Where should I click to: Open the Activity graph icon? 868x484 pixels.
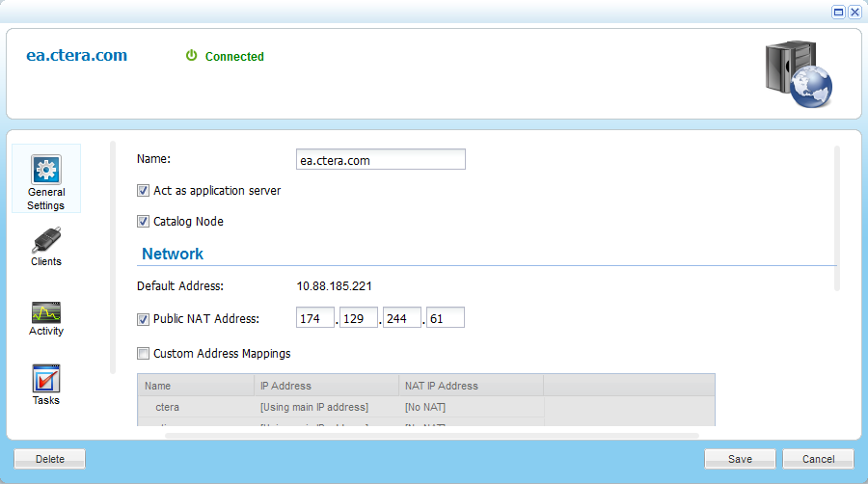[x=46, y=312]
